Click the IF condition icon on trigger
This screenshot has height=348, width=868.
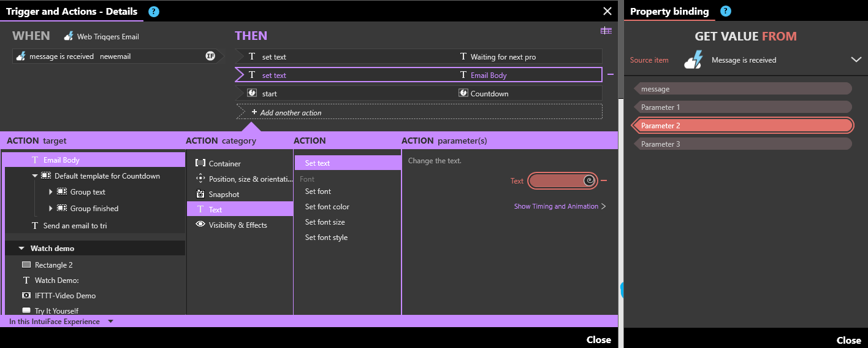click(x=210, y=56)
